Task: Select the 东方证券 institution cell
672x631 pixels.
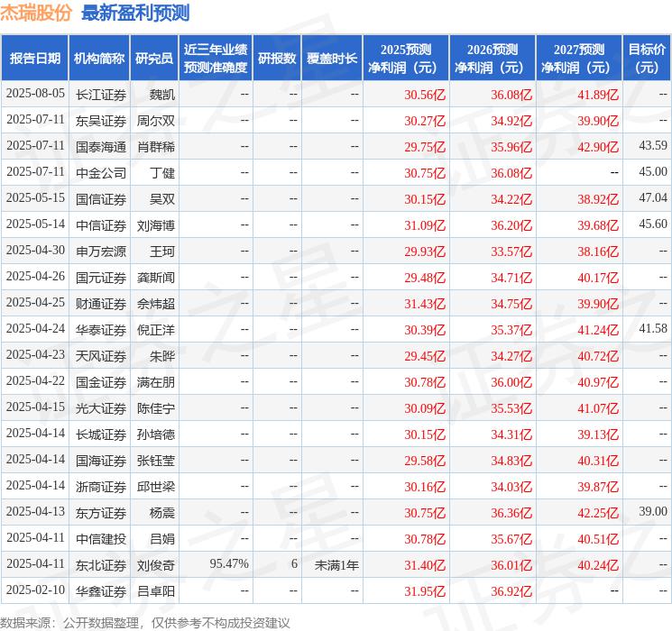Action: [x=101, y=513]
